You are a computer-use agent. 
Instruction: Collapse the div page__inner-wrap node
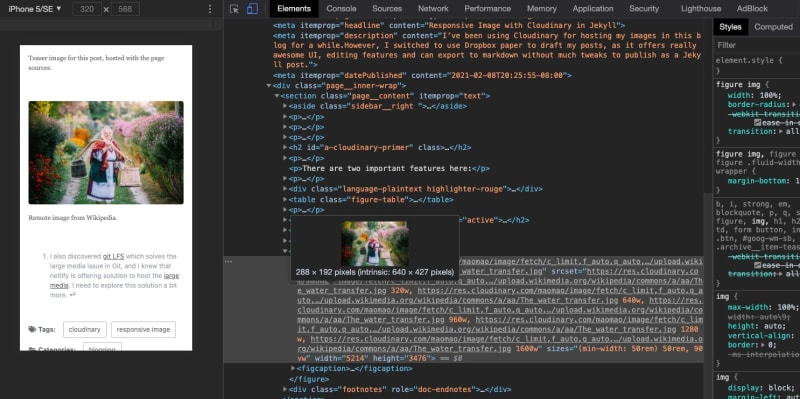coord(269,86)
